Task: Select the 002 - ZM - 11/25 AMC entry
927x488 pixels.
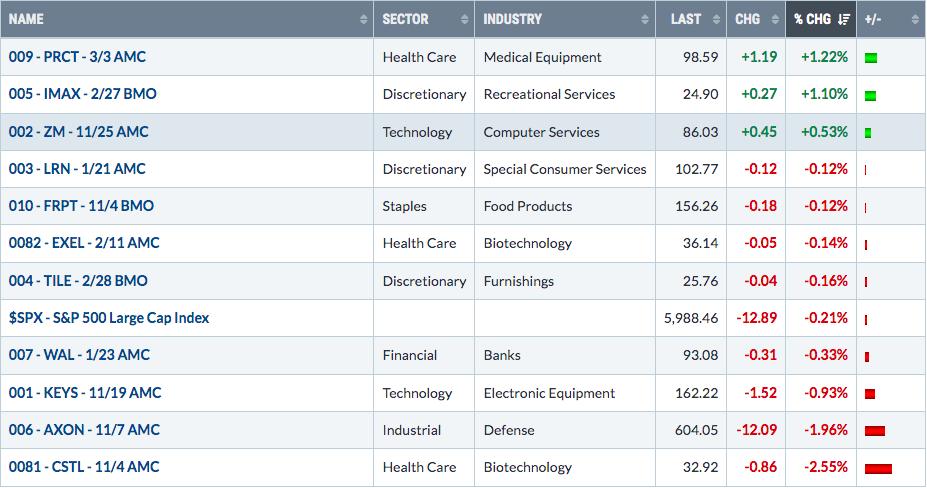Action: tap(79, 131)
